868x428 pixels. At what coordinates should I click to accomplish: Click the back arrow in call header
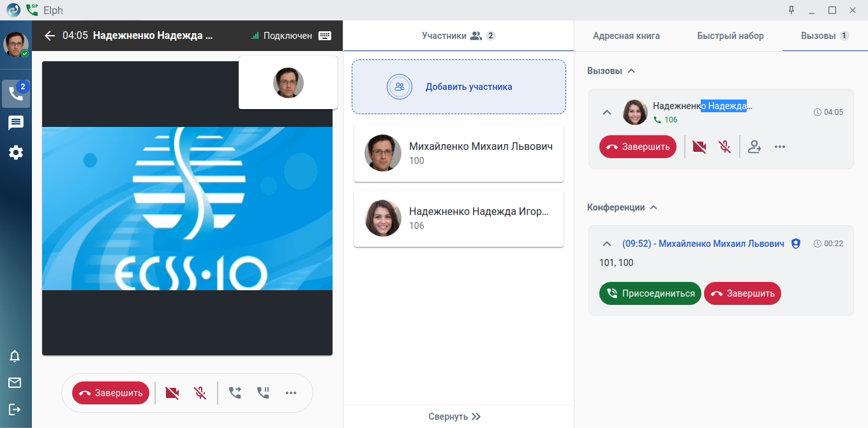point(50,36)
